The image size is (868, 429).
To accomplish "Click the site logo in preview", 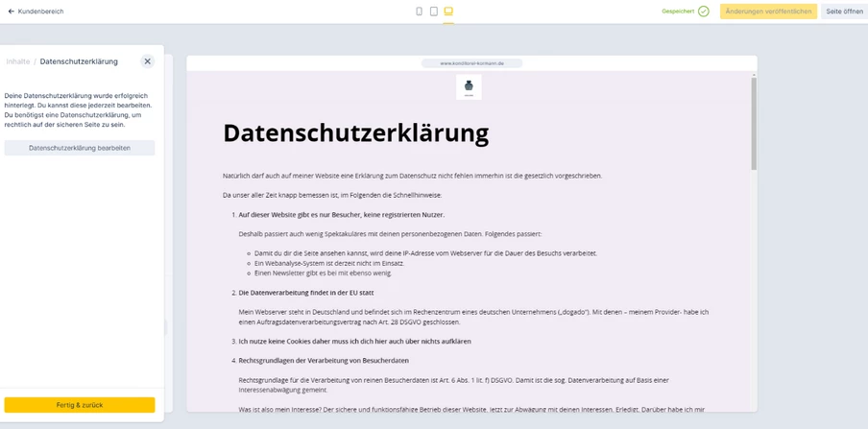I will [x=469, y=87].
